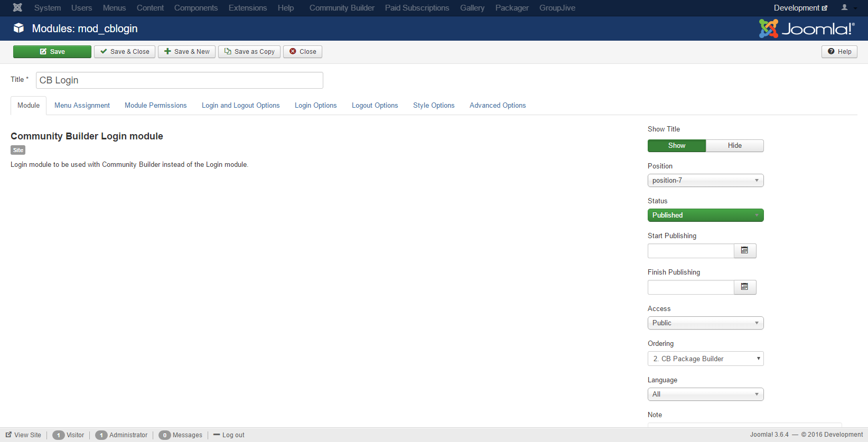Click the Messages count badge
868x442 pixels.
(x=165, y=435)
